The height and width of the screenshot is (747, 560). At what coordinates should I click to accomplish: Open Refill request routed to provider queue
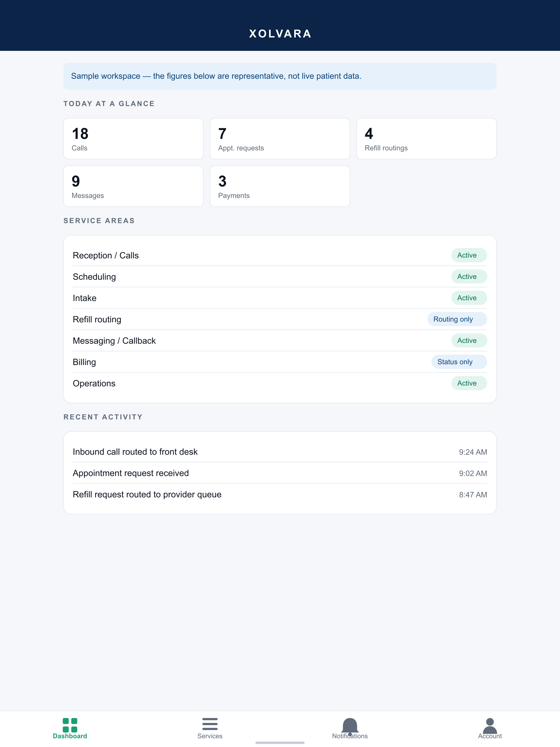click(x=280, y=494)
